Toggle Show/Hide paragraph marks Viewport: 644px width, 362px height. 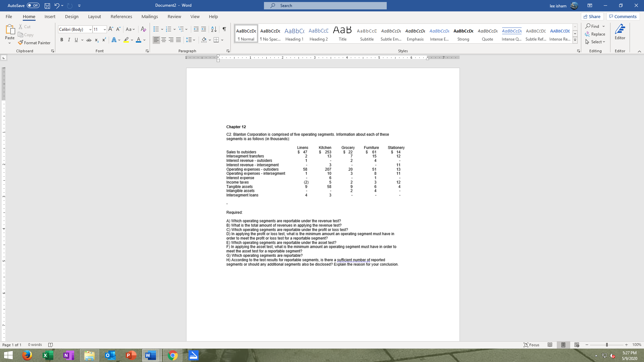coord(224,29)
